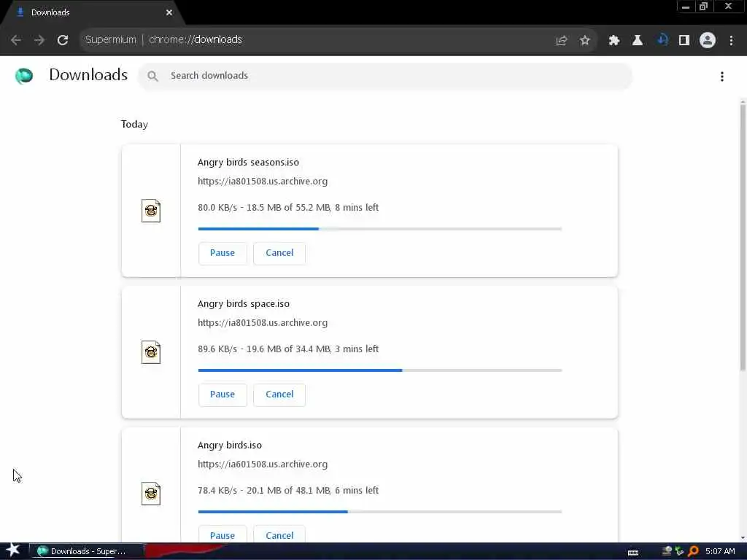Image resolution: width=747 pixels, height=560 pixels.
Task: Open the Angry birds space.iso file name
Action: click(x=244, y=304)
